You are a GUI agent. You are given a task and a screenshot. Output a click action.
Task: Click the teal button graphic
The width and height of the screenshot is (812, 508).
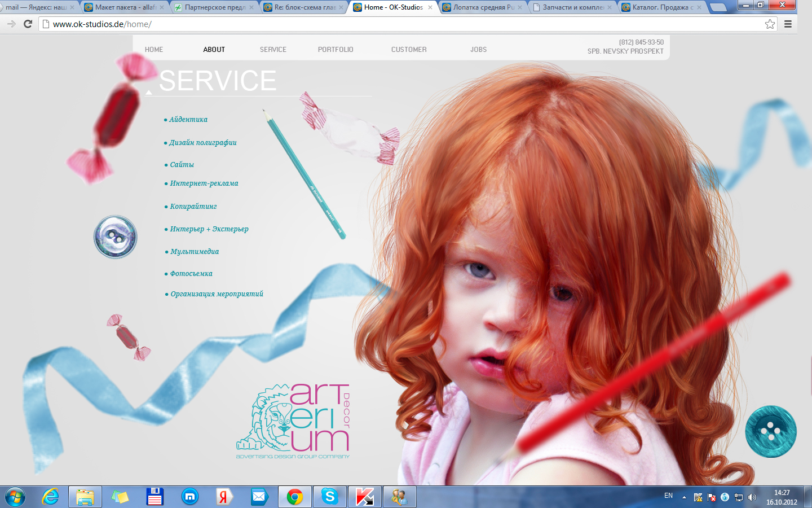click(x=770, y=431)
